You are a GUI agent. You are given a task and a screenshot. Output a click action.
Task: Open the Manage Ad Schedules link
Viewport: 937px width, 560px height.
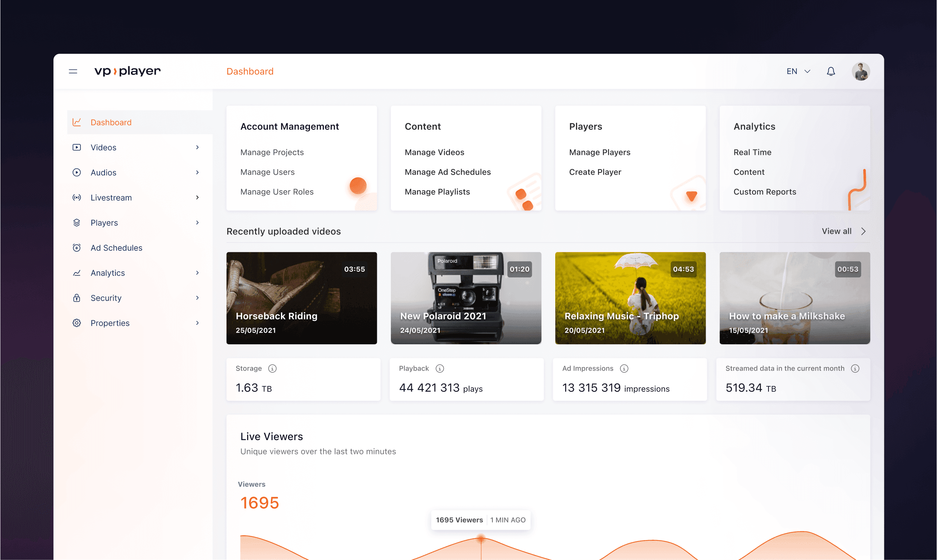tap(448, 172)
